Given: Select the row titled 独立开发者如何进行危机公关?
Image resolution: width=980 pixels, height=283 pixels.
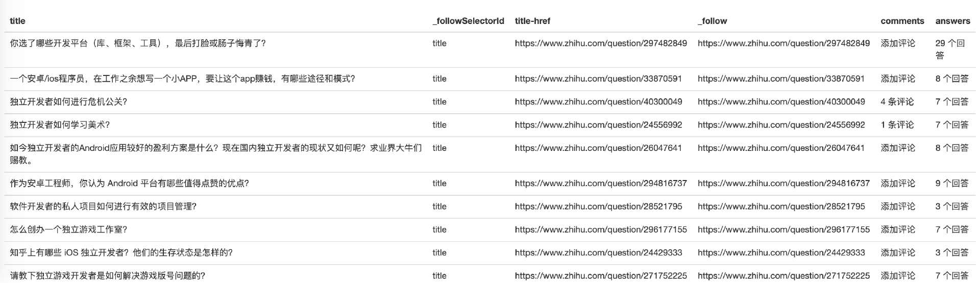Looking at the screenshot, I should point(490,102).
